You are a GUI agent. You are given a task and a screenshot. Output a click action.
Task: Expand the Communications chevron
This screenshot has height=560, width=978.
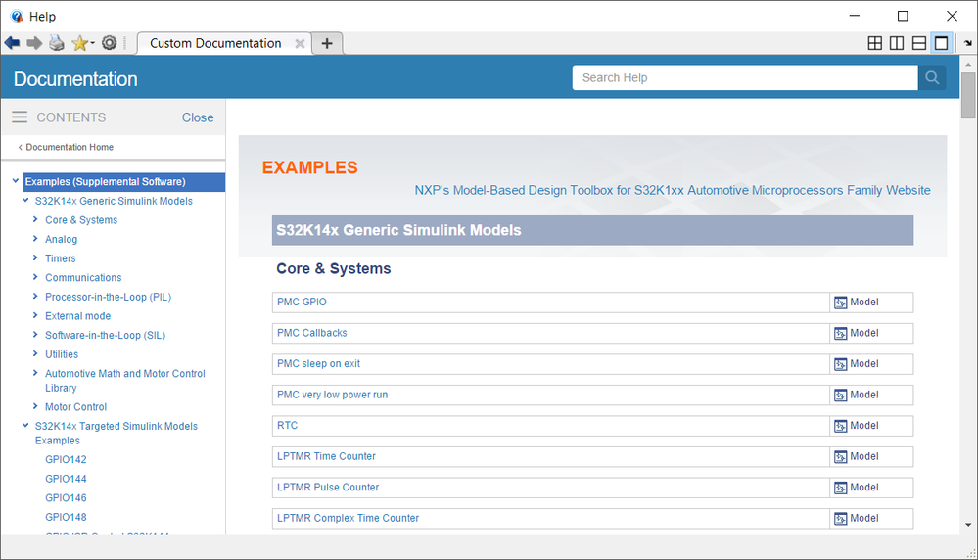(x=35, y=277)
